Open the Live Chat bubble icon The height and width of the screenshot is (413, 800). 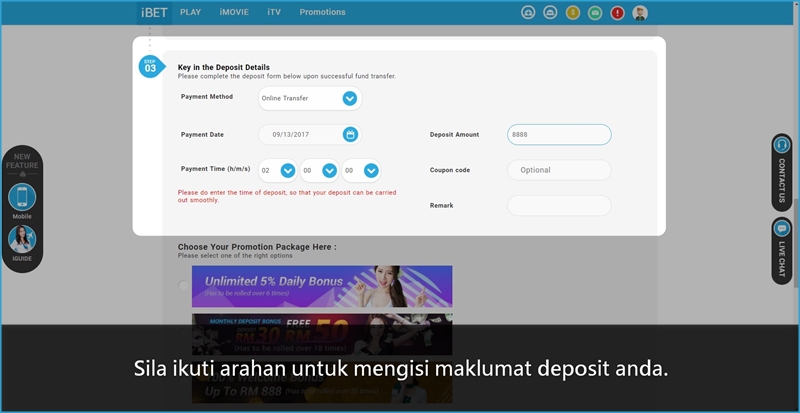pos(781,228)
